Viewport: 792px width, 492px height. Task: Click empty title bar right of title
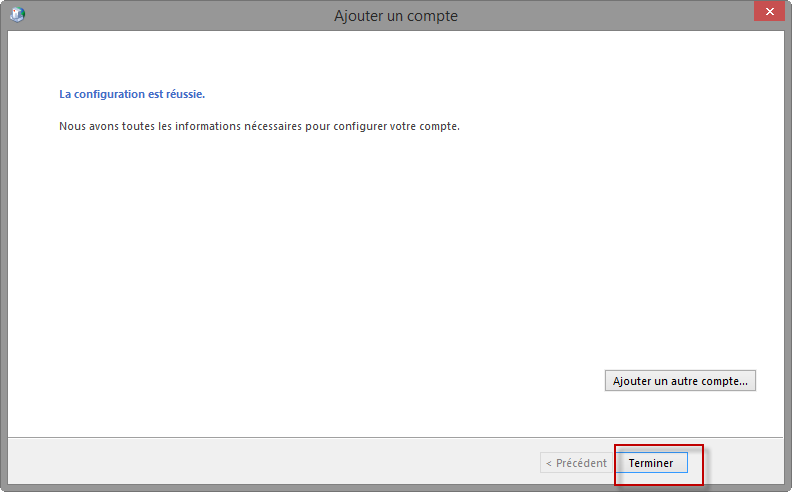(x=600, y=16)
